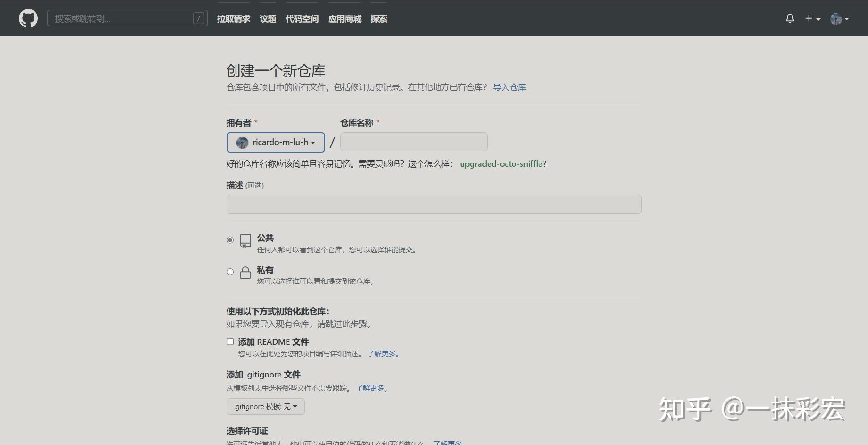This screenshot has width=868, height=445.
Task: Click the lock icon next to 私有
Action: [x=245, y=273]
